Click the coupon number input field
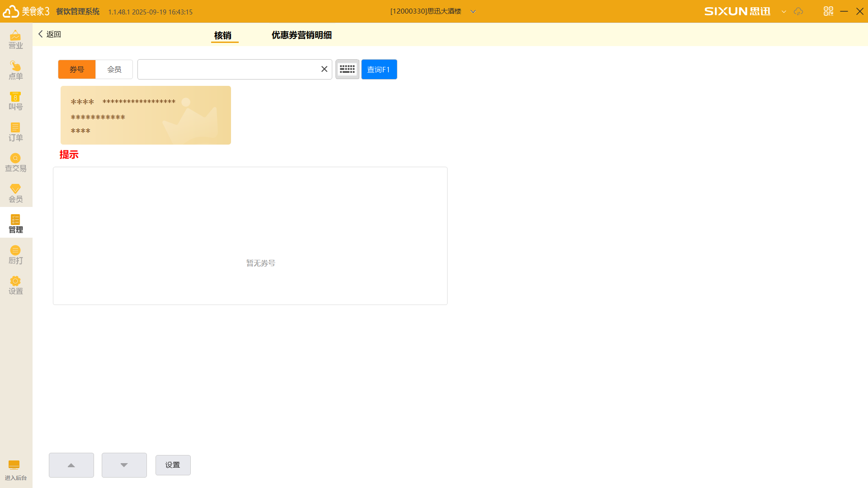The image size is (868, 488). coord(228,69)
